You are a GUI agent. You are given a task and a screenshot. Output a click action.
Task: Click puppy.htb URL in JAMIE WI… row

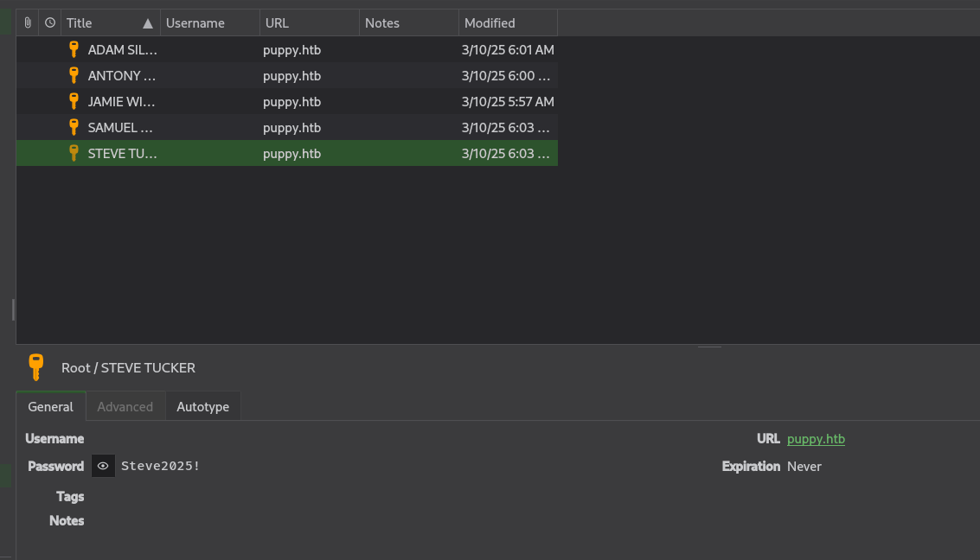pyautogui.click(x=291, y=102)
